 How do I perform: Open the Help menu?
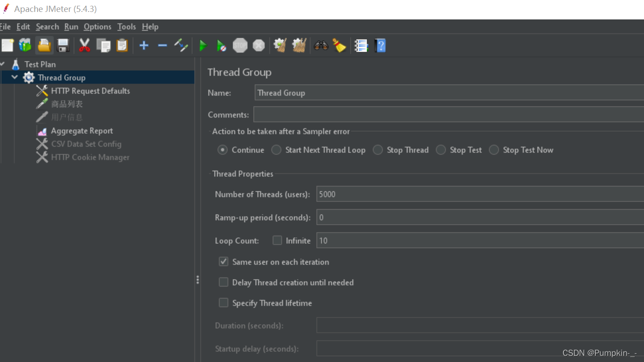[150, 27]
